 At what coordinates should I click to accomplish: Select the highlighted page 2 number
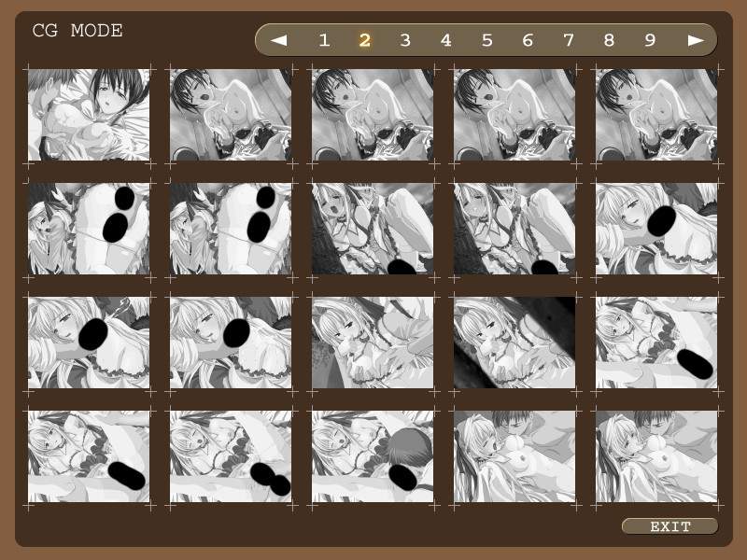[365, 40]
